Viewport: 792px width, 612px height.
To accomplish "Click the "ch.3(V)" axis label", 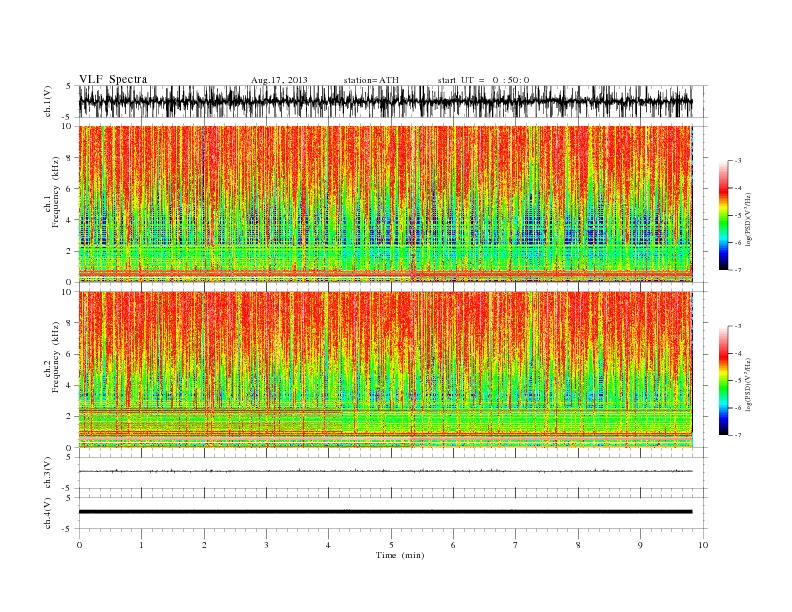I will tap(48, 473).
